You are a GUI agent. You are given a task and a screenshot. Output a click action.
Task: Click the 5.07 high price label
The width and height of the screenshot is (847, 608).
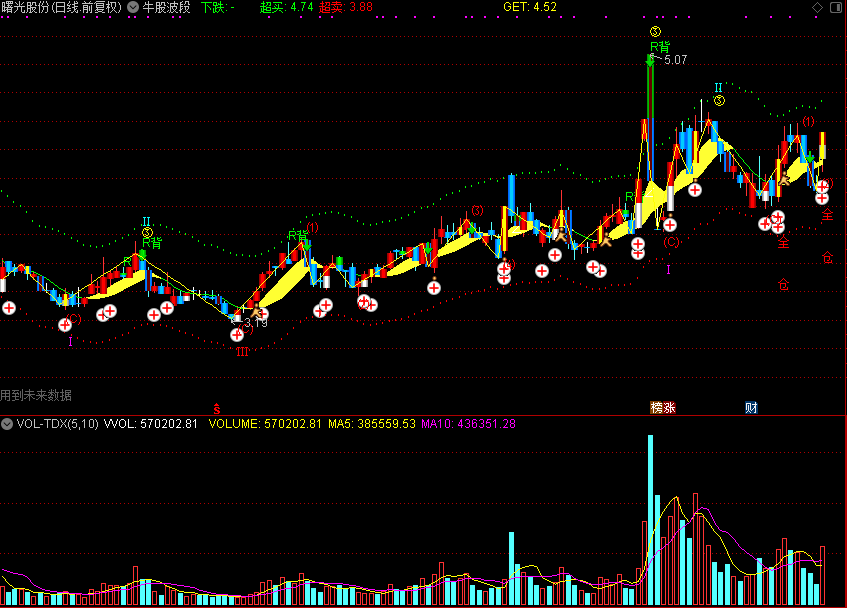point(675,59)
